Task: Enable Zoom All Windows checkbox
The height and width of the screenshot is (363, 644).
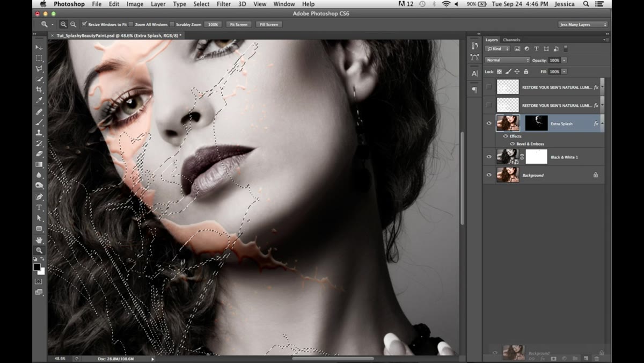Action: pos(131,24)
